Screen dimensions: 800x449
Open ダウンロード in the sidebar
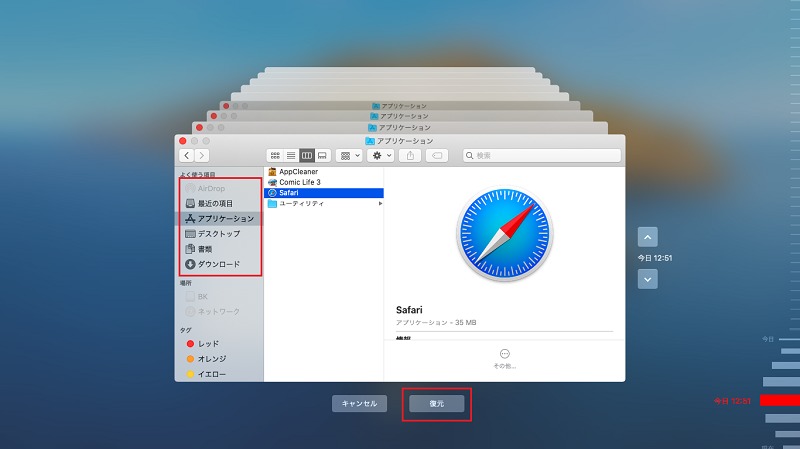click(219, 264)
